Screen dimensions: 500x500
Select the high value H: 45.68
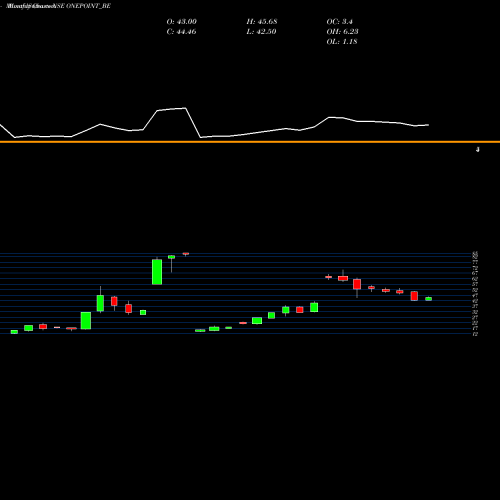click(262, 22)
